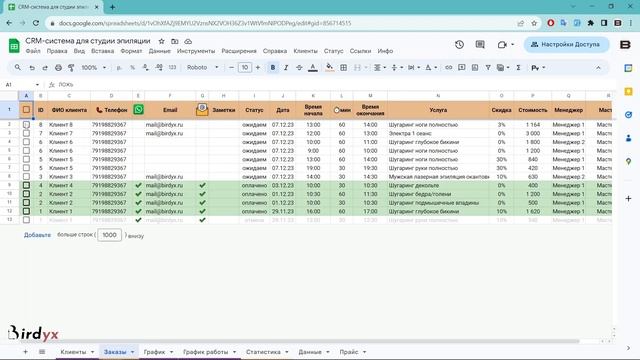Click the Sheets home logo
640x360 pixels.
(14, 45)
